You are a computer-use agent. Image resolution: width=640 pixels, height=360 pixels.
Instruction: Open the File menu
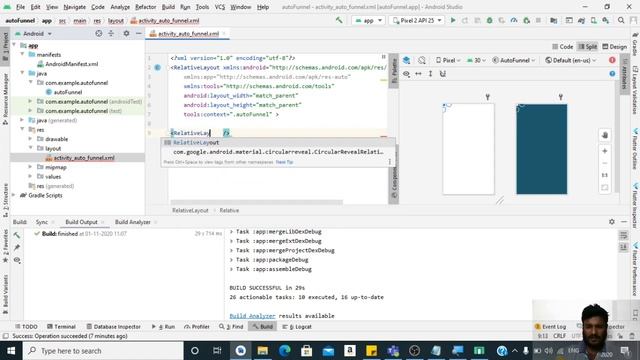tap(20, 7)
